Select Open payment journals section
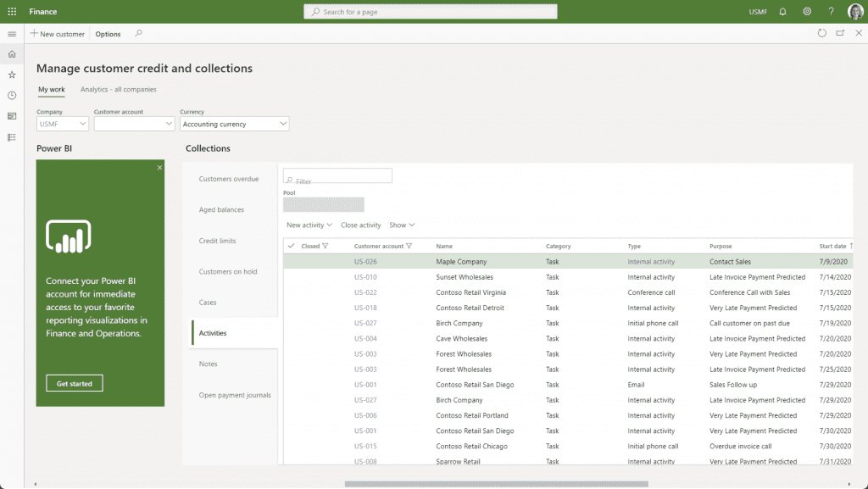The width and height of the screenshot is (868, 489). point(235,395)
